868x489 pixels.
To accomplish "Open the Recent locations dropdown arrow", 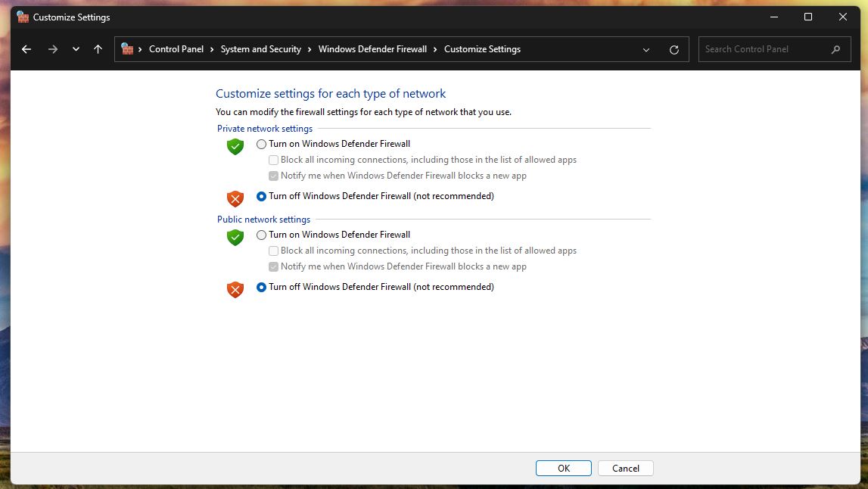I will coord(76,49).
